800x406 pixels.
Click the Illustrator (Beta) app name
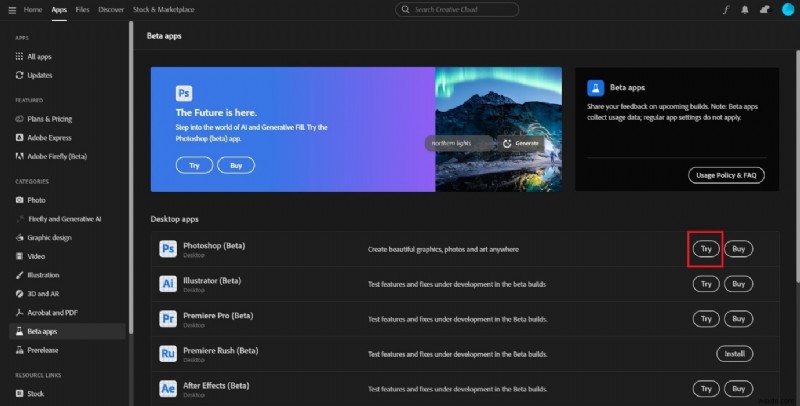click(212, 281)
